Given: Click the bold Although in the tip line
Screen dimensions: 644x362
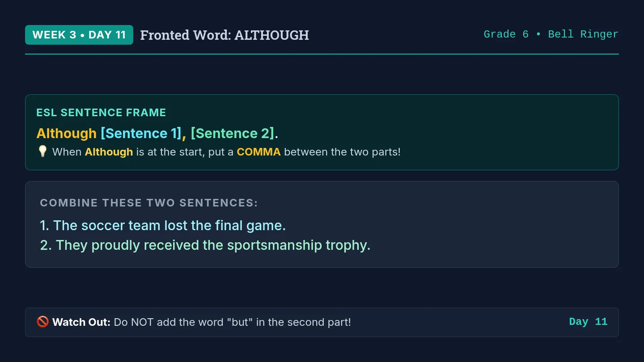Looking at the screenshot, I should [109, 152].
